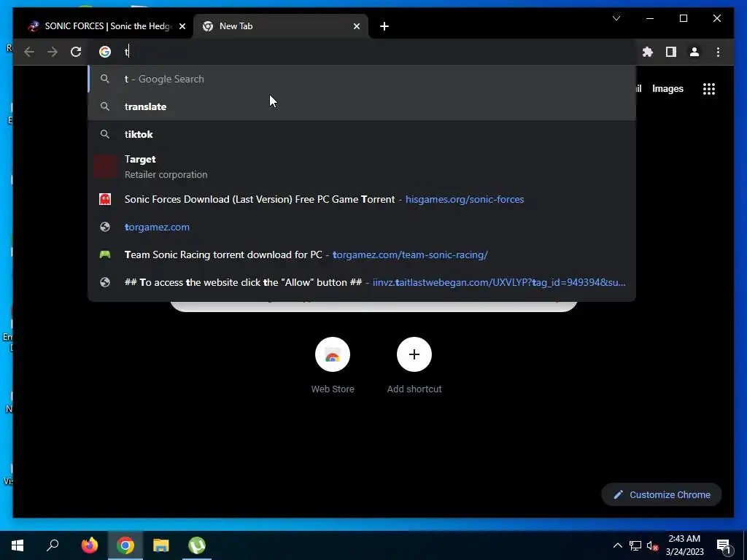Select the New Tab tab
The image size is (747, 560).
point(280,26)
